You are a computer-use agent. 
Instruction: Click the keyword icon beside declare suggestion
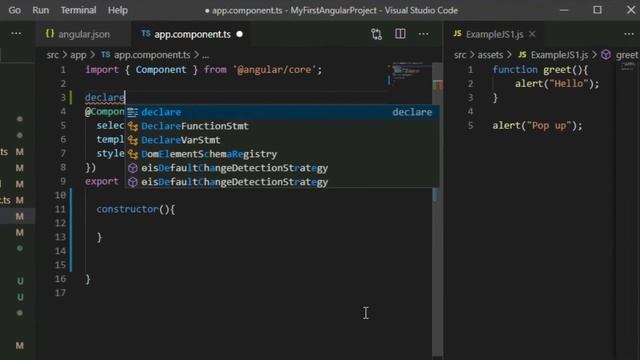point(133,112)
